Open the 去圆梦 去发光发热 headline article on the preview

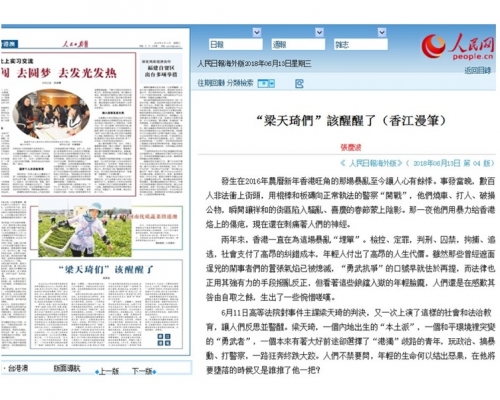(x=67, y=73)
